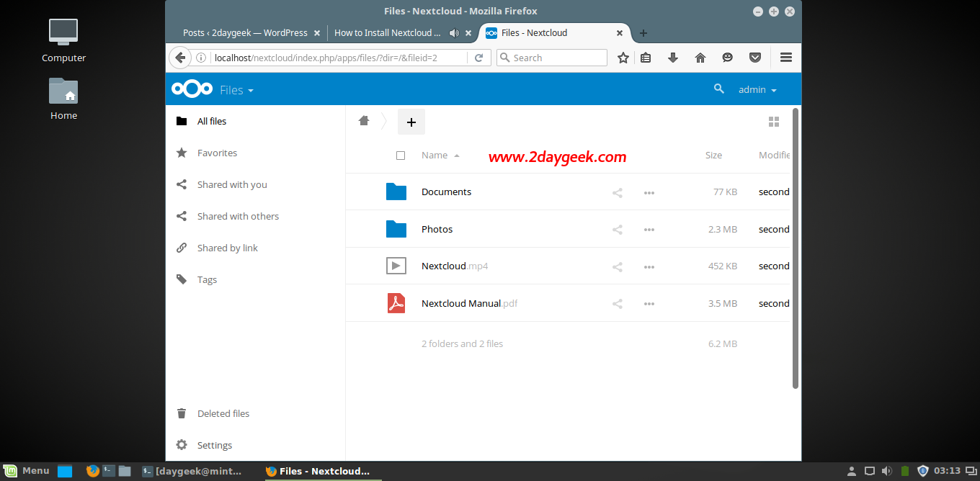Image resolution: width=980 pixels, height=481 pixels.
Task: Sort files by the Name column
Action: (x=435, y=156)
